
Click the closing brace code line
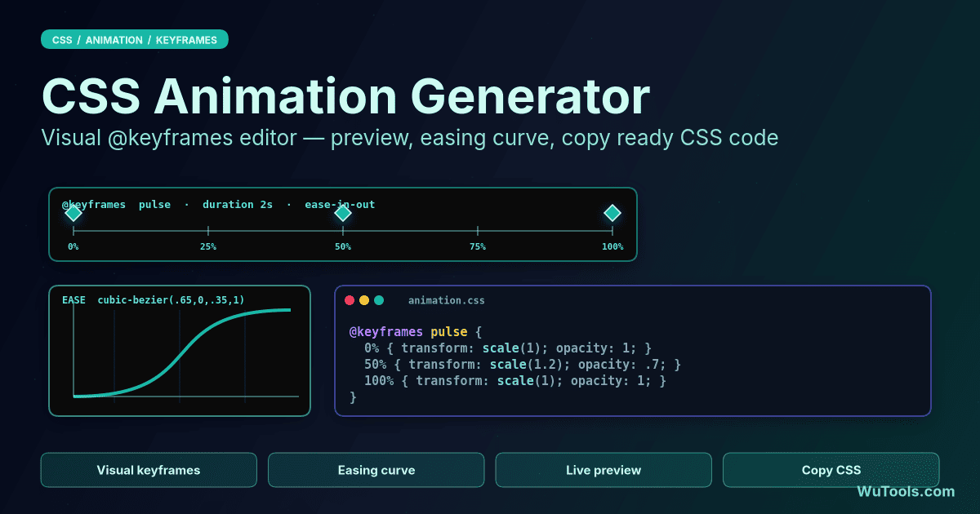pos(354,397)
